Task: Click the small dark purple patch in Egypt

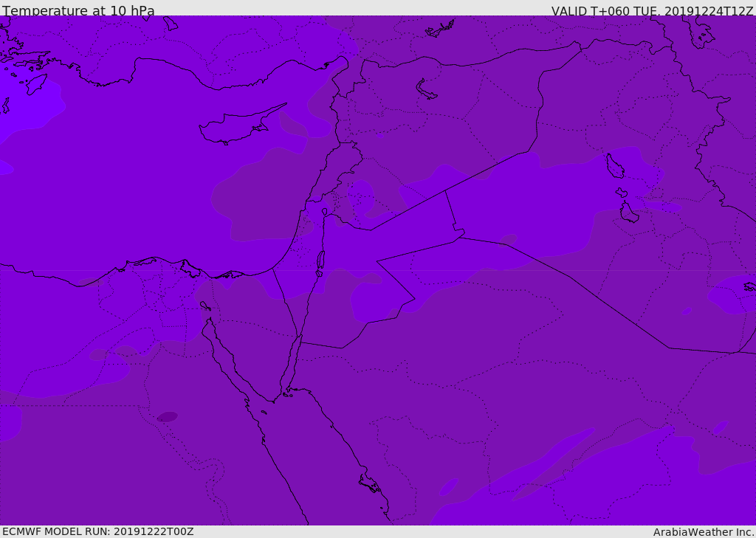Action: pos(168,417)
